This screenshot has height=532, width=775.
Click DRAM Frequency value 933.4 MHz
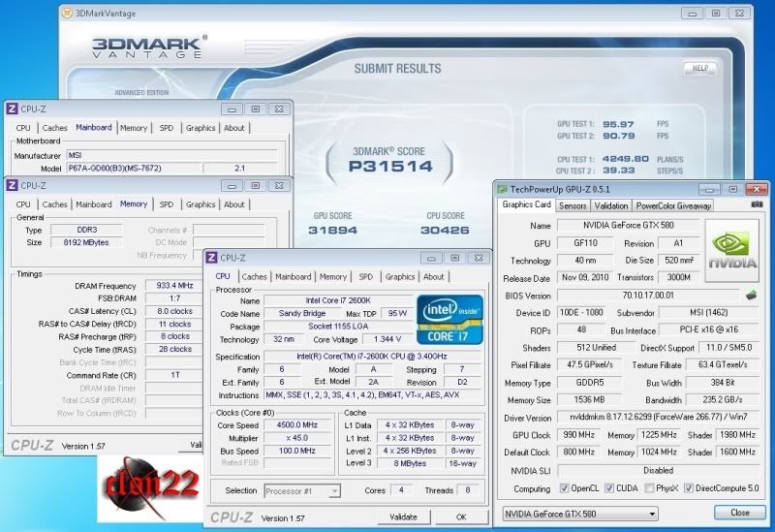(x=174, y=285)
